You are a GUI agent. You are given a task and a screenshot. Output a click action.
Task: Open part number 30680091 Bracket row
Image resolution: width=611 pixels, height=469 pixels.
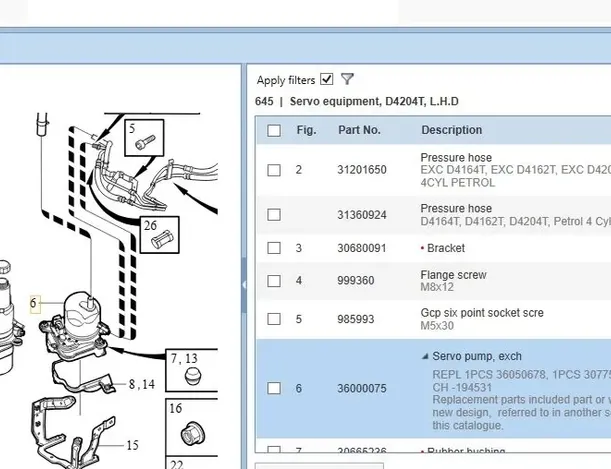[361, 248]
